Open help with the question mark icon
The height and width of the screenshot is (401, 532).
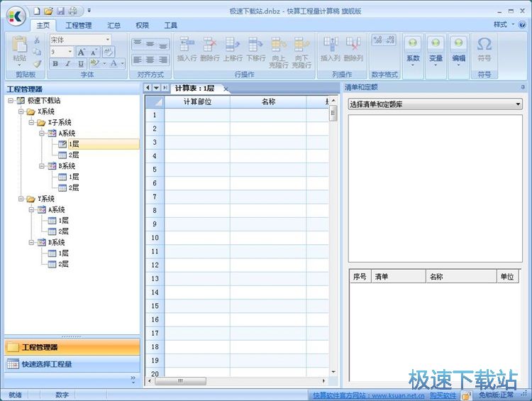522,24
